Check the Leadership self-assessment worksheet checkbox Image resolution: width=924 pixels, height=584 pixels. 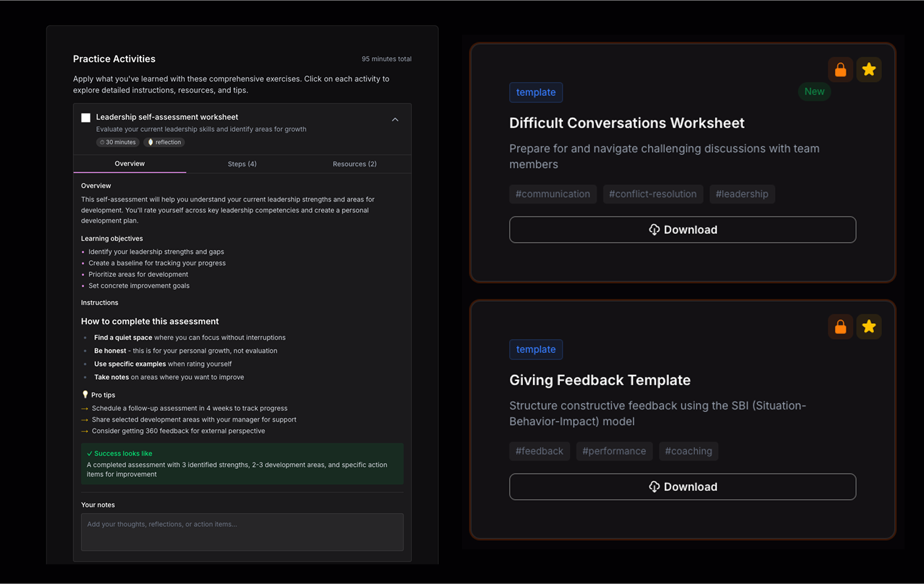coord(86,118)
